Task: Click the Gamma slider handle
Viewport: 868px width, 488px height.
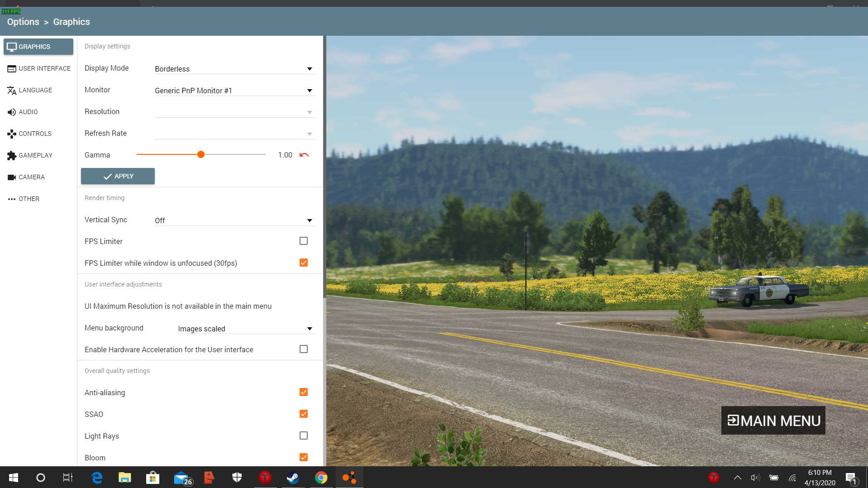Action: coord(201,155)
